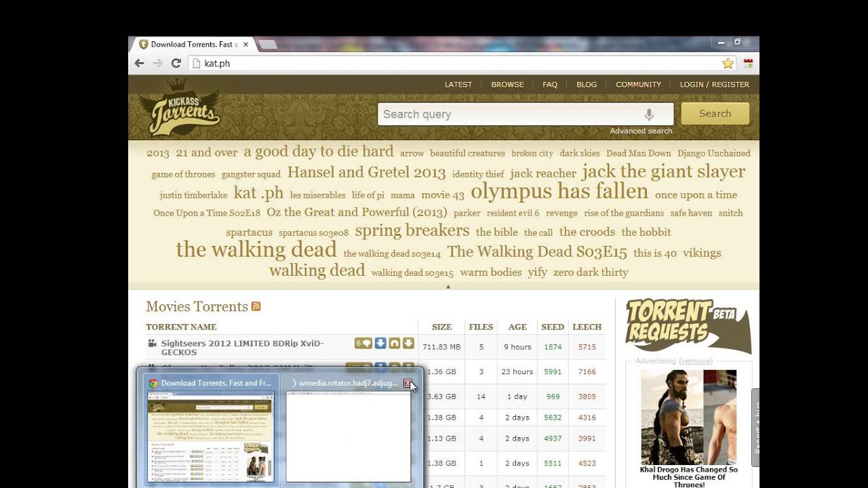The width and height of the screenshot is (868, 488).
Task: Click 'kat .ph' tag
Action: pos(258,192)
